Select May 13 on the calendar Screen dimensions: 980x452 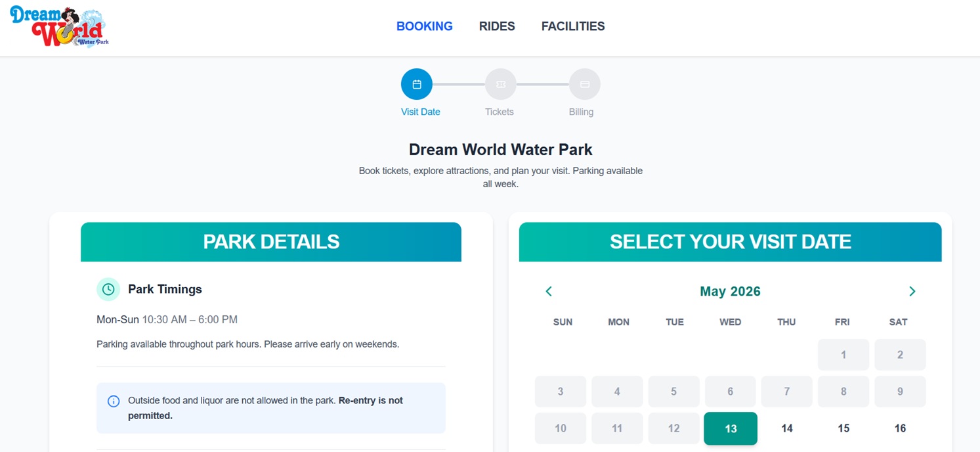pyautogui.click(x=731, y=428)
